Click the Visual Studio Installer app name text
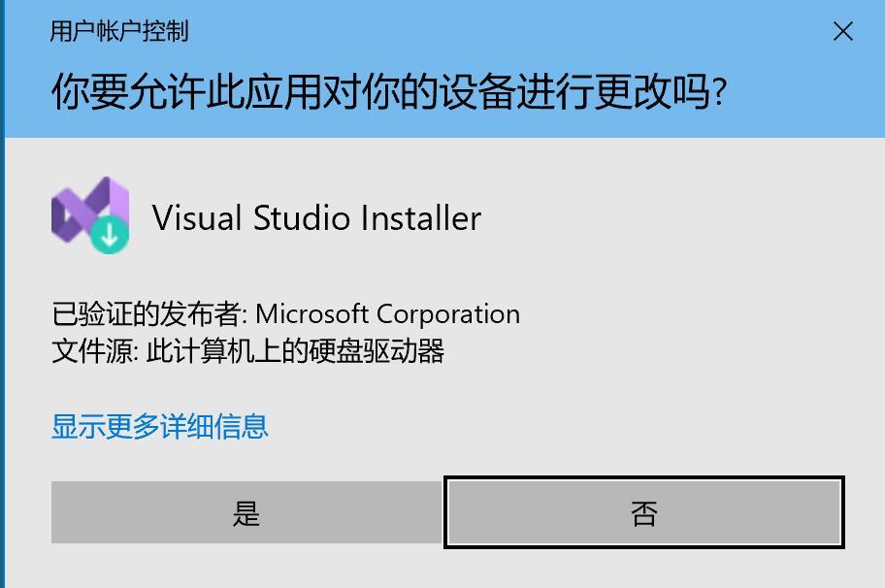 pyautogui.click(x=316, y=217)
